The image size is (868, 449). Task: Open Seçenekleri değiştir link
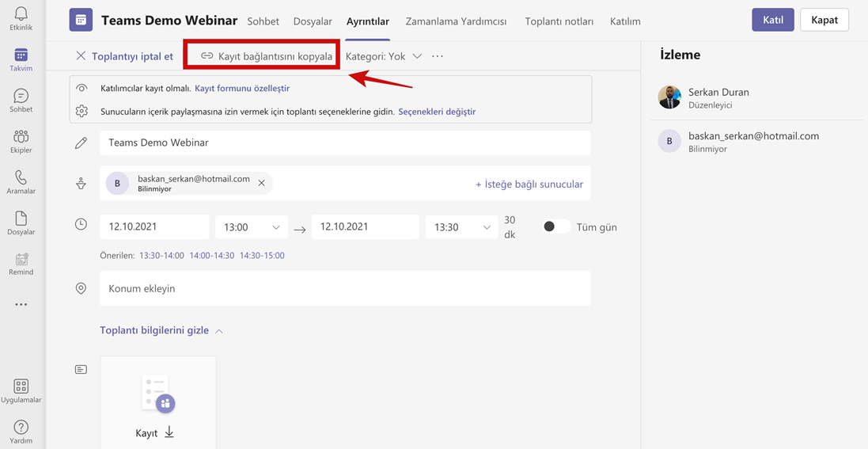click(x=437, y=112)
